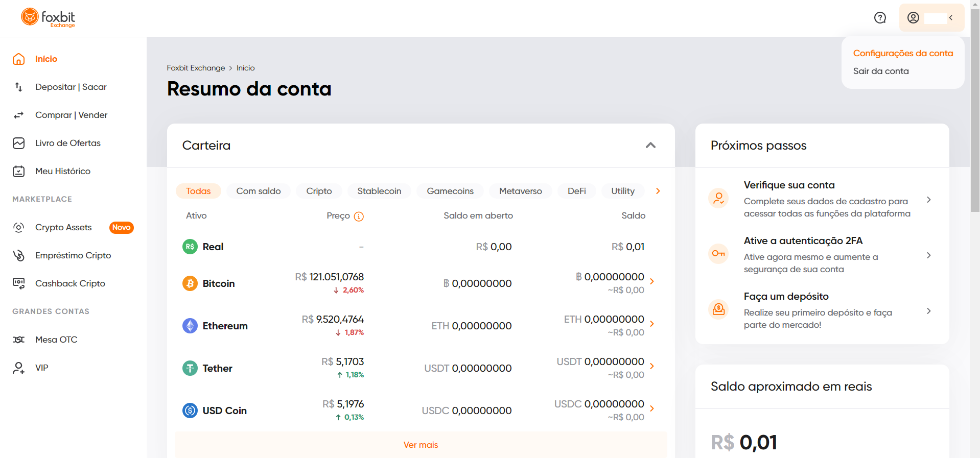The width and height of the screenshot is (980, 458).
Task: Open Bitcoin row details chevron
Action: 652,281
